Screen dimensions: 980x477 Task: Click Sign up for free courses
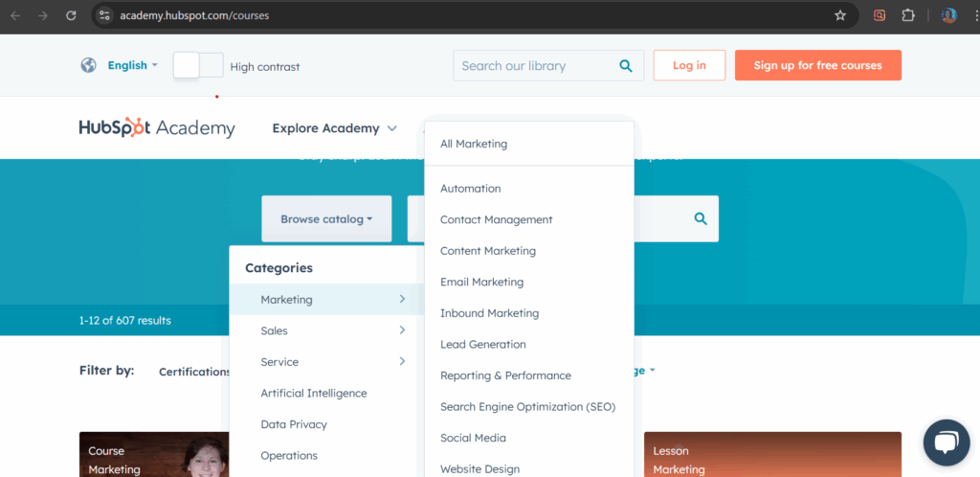(817, 66)
